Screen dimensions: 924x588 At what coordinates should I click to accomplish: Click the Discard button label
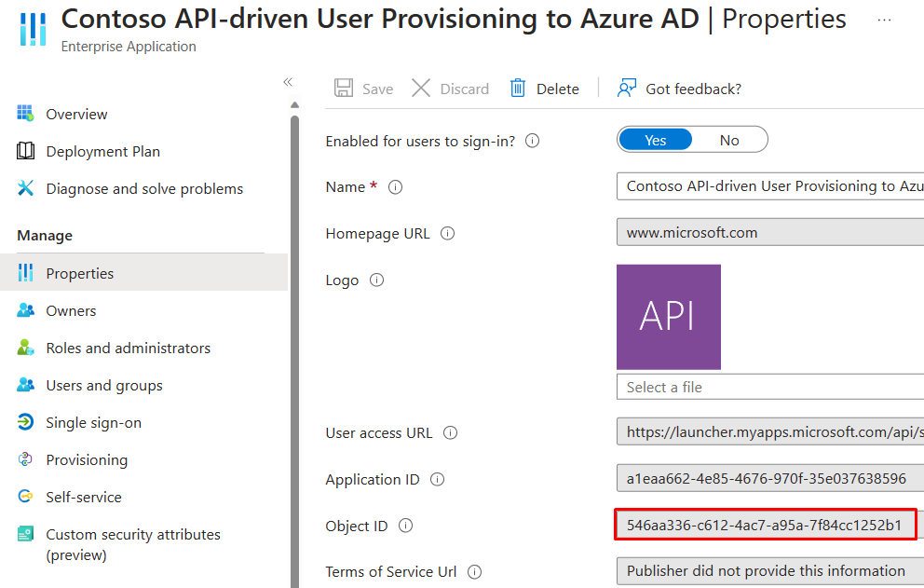(465, 89)
